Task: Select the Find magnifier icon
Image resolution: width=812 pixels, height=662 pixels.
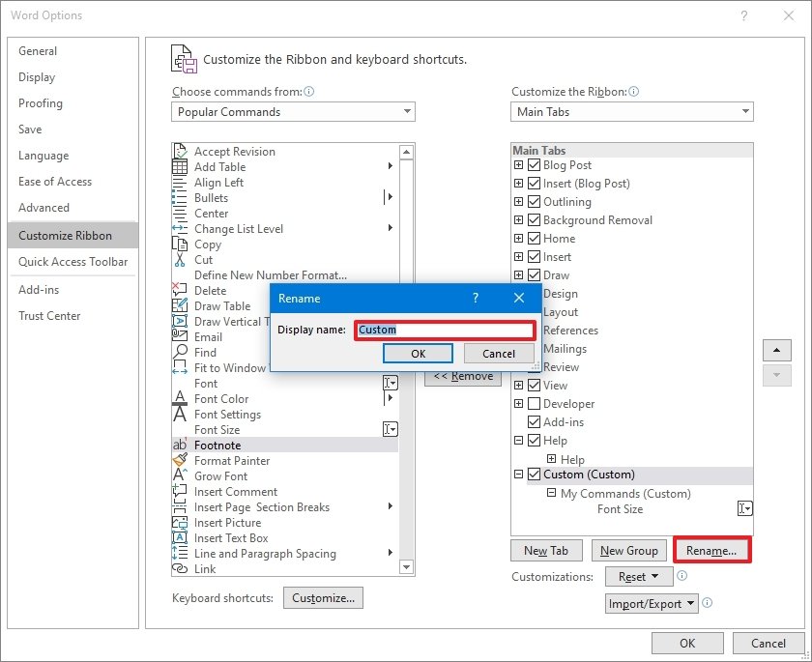Action: [x=180, y=352]
